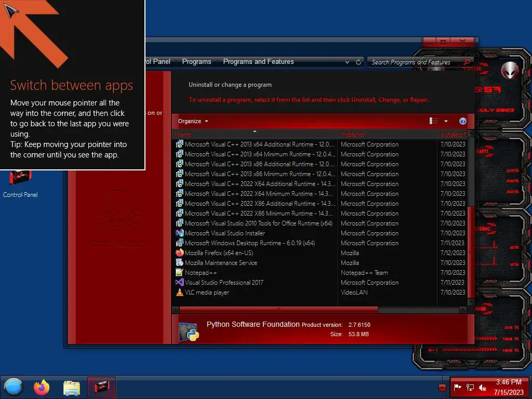Screen dimensions: 532x399
Task: Click the scroll down arrow of list
Action: [x=471, y=302]
